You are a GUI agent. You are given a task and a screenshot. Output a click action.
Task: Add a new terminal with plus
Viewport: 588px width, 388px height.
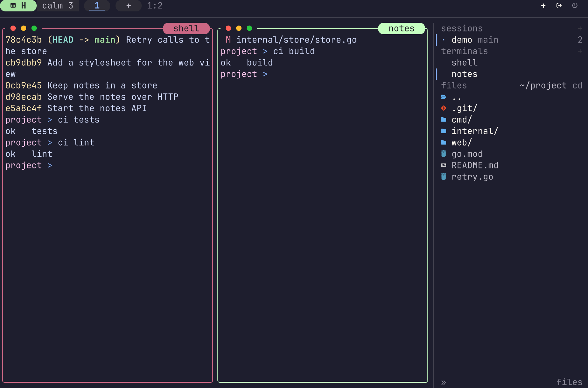coord(580,51)
